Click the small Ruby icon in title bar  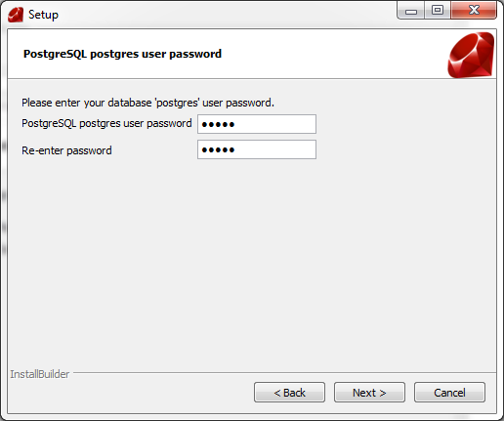(16, 15)
